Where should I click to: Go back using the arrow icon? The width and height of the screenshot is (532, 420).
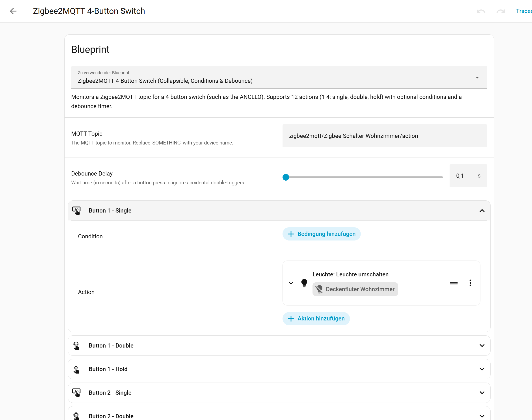click(13, 11)
